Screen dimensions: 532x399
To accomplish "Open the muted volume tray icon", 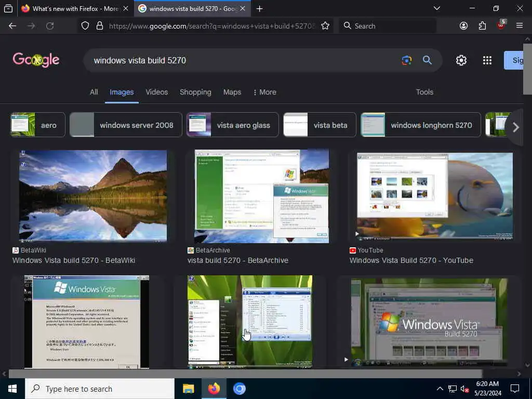I will (x=464, y=389).
